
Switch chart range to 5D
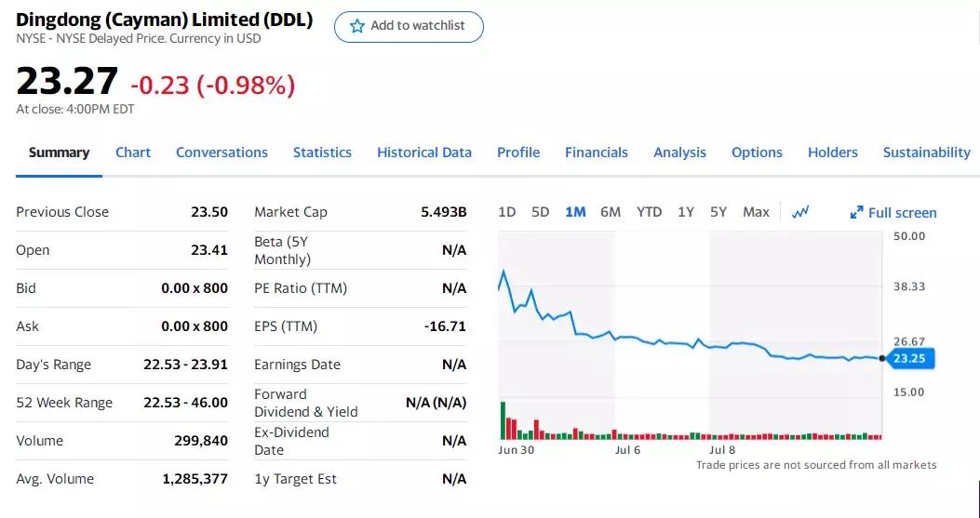pos(541,212)
